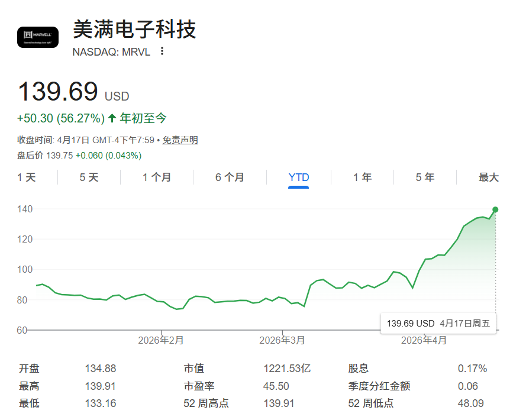Click the 2026年2月 axis label
513x420 pixels.
coord(161,340)
